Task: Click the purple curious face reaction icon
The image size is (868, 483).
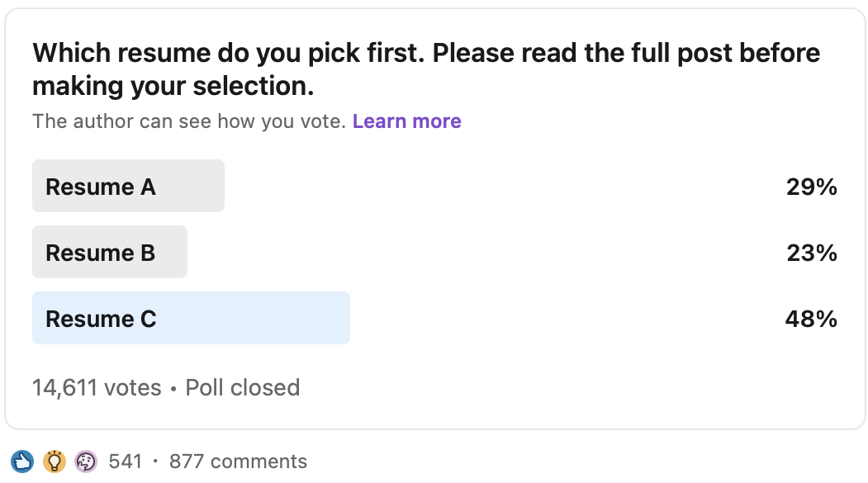Action: 86,462
